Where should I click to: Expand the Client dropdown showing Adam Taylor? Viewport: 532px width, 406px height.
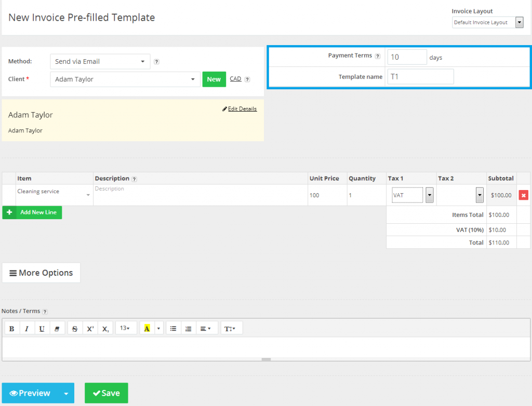[125, 79]
